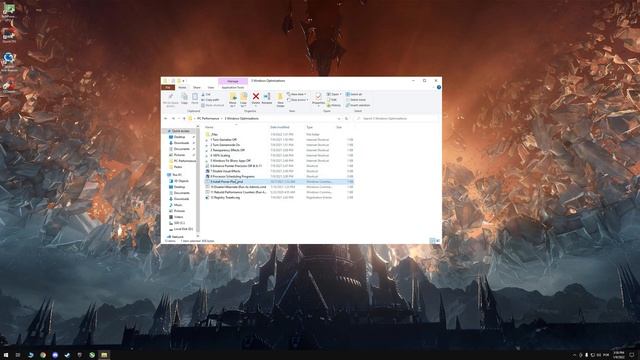The width and height of the screenshot is (640, 360).
Task: Select Desktop under Quick access
Action: pyautogui.click(x=180, y=137)
